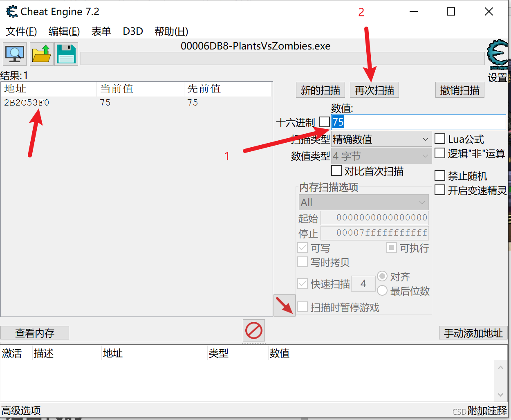Expand the memory region All dropdown
511x420 pixels.
tap(364, 202)
